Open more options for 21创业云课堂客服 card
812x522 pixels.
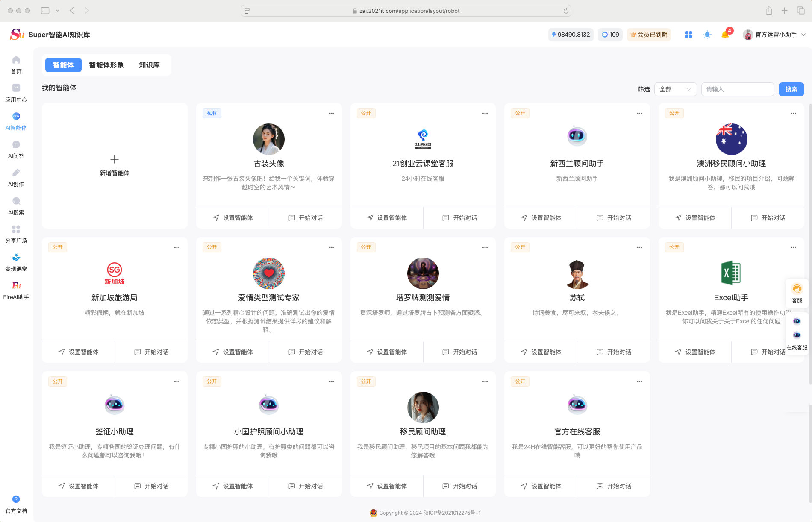(x=485, y=113)
